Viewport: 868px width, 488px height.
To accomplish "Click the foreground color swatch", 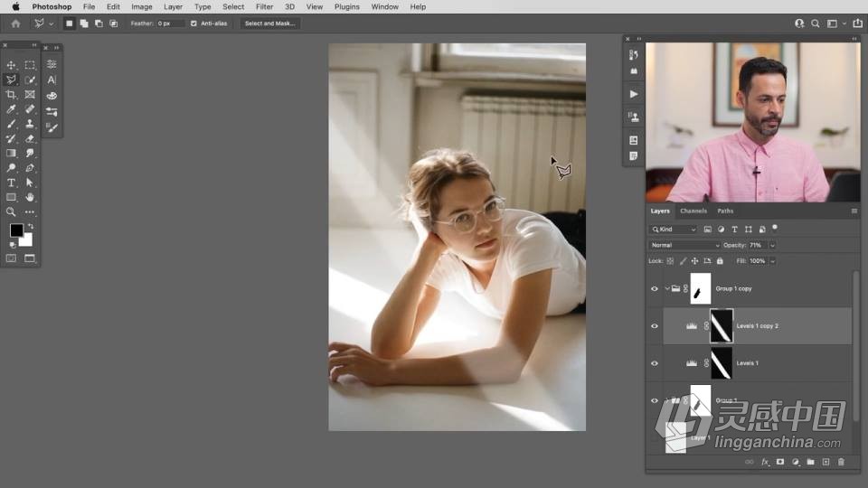I will (16, 230).
